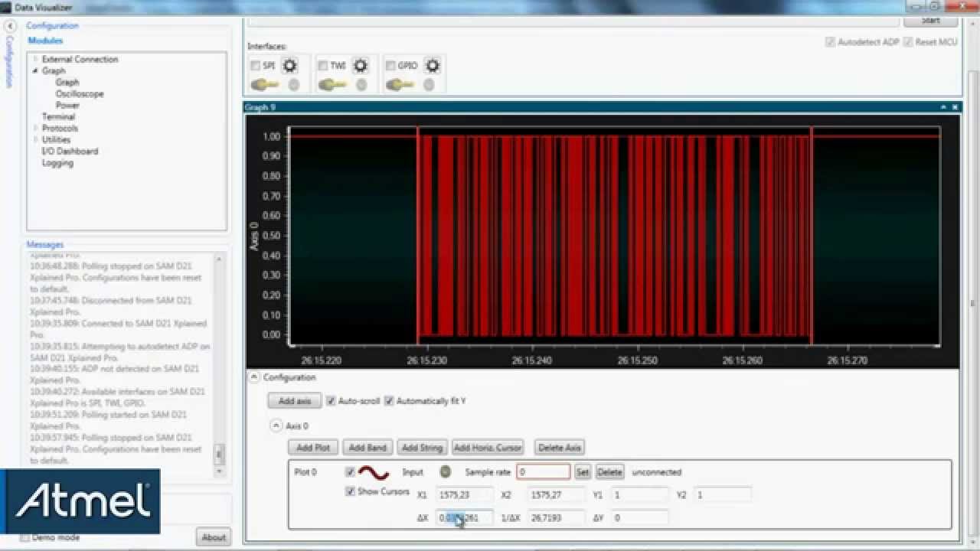Delete Plot 0 with Delete button

(610, 472)
